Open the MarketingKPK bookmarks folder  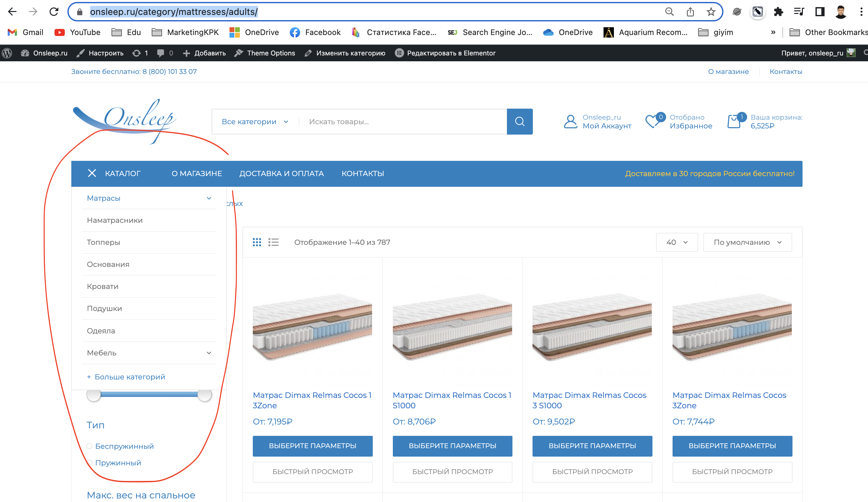(x=185, y=32)
